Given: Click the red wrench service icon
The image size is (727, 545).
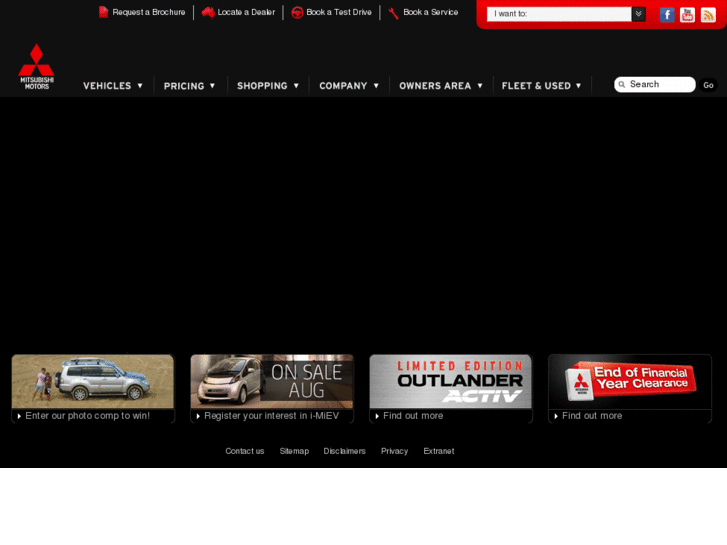Looking at the screenshot, I should coord(394,13).
